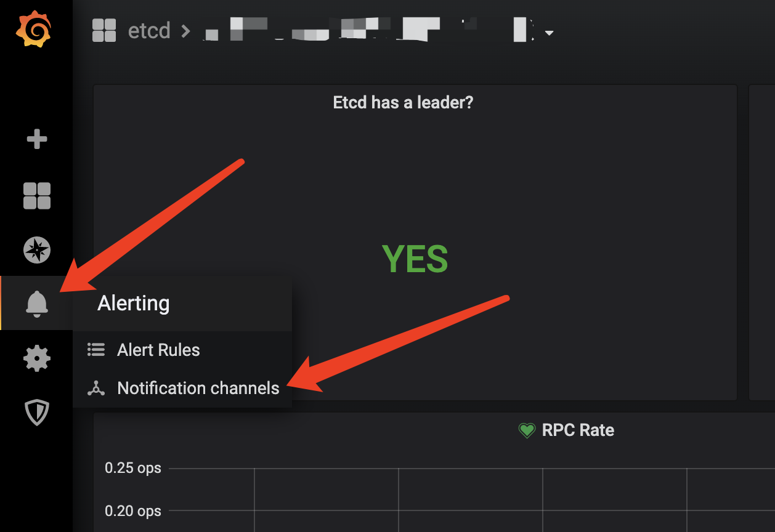Click the Alerting menu header
The image size is (775, 532).
click(134, 303)
